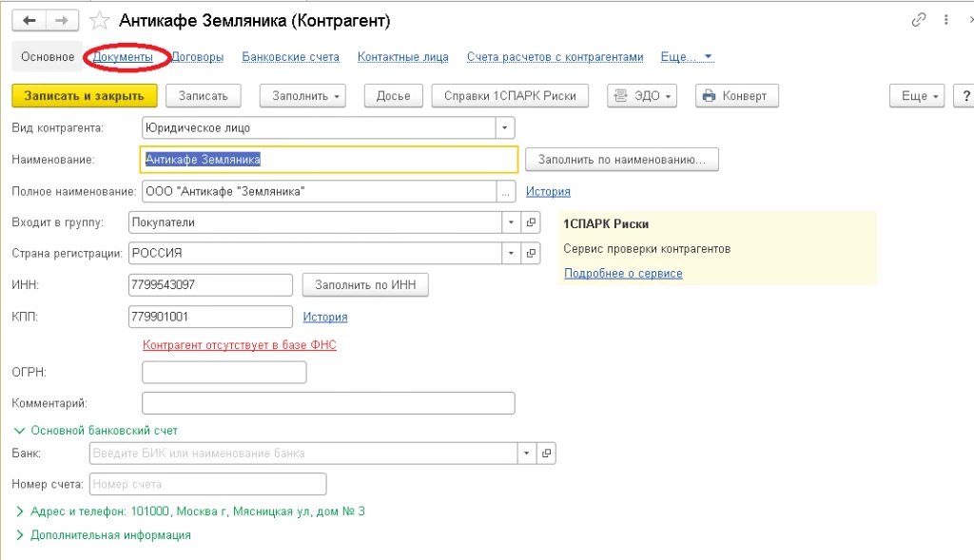Copy link using the chain icon
Screen dimensions: 974x560
pyautogui.click(x=919, y=20)
